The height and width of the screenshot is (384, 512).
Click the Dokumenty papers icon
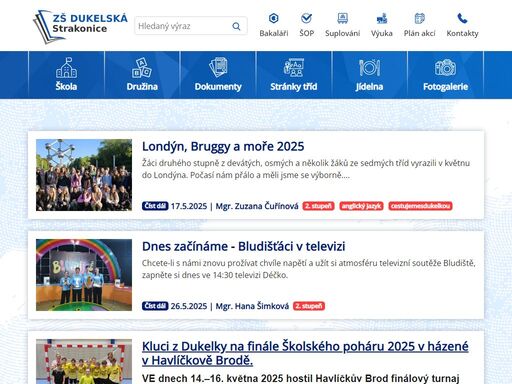point(218,68)
